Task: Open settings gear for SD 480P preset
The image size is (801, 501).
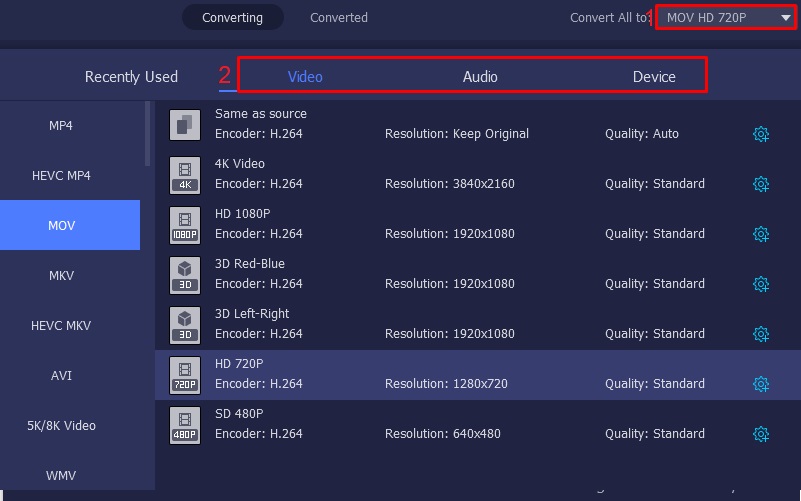Action: click(x=761, y=434)
